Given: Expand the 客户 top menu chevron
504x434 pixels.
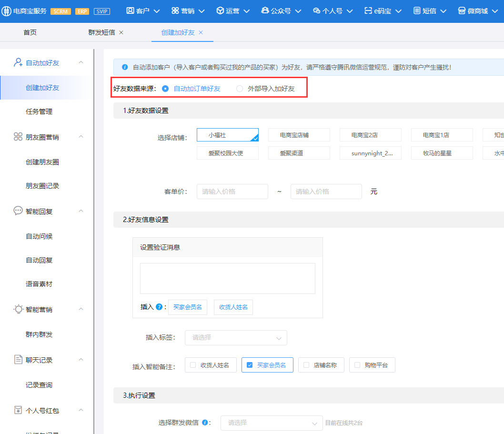Looking at the screenshot, I should 157,11.
